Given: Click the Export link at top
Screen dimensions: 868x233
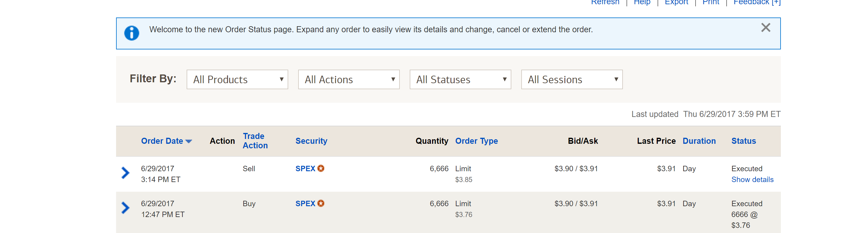Looking at the screenshot, I should click(676, 3).
